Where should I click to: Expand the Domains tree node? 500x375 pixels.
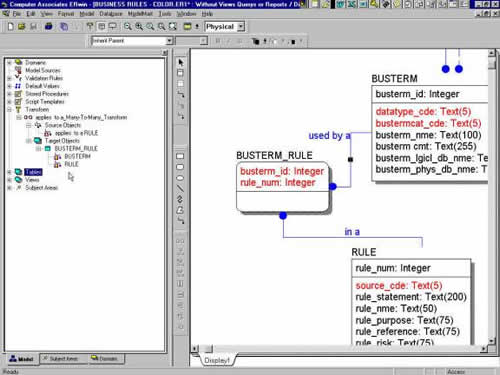click(9, 62)
